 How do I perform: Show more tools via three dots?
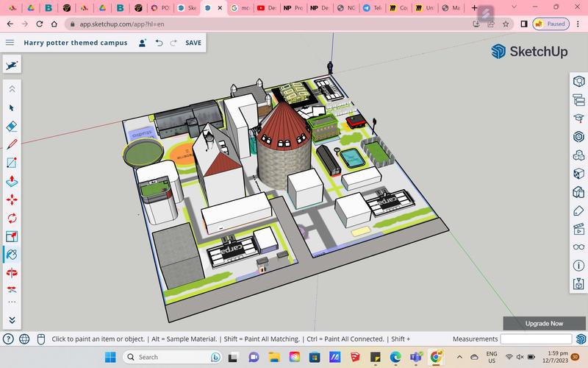point(12,302)
